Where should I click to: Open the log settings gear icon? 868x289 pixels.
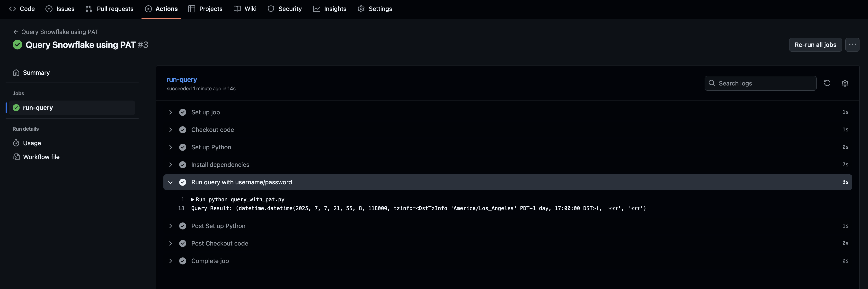point(845,83)
